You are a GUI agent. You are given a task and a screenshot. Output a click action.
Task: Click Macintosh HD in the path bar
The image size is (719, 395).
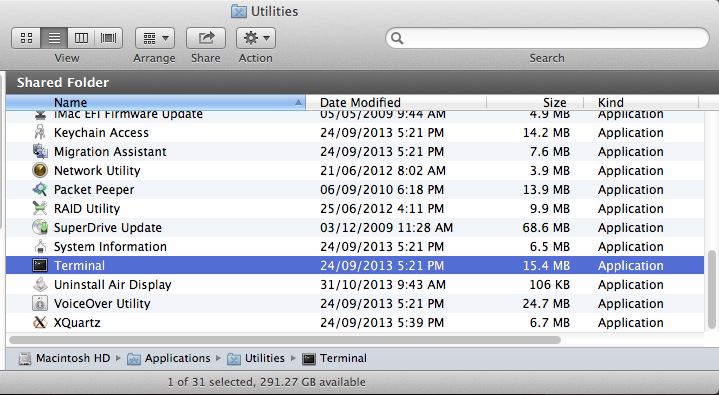point(73,358)
